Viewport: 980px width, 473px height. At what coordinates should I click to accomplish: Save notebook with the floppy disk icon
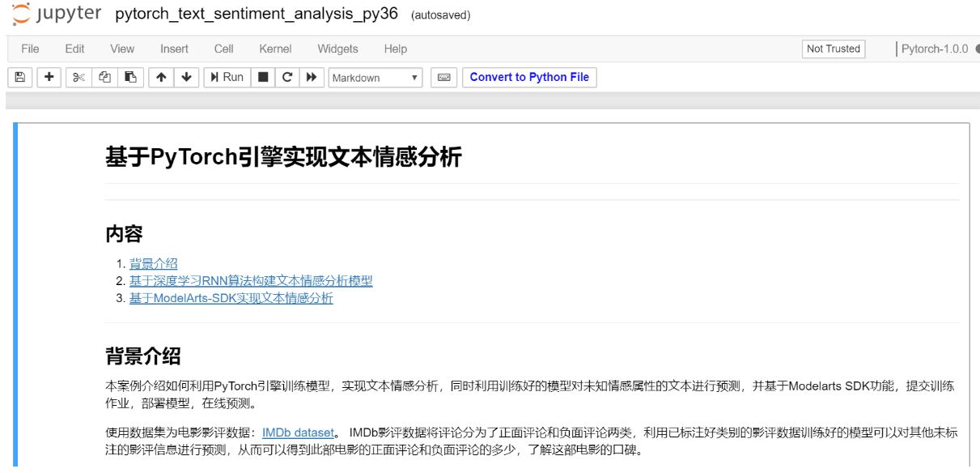click(20, 77)
